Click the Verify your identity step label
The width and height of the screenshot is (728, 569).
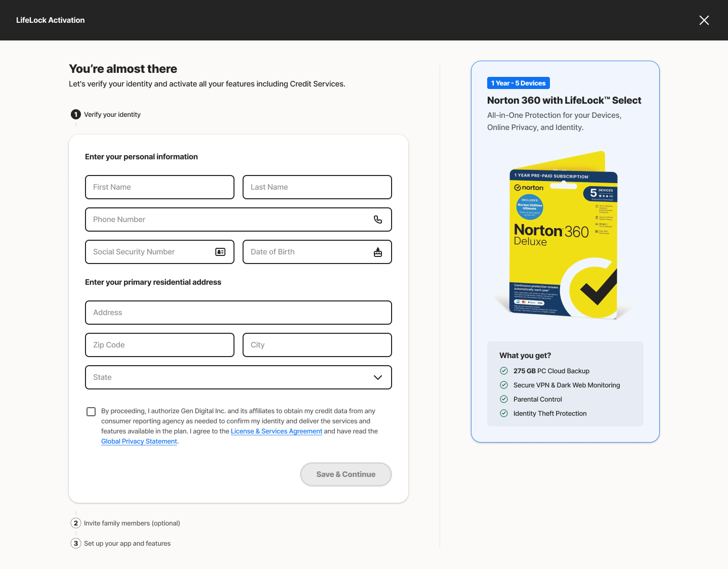(112, 114)
